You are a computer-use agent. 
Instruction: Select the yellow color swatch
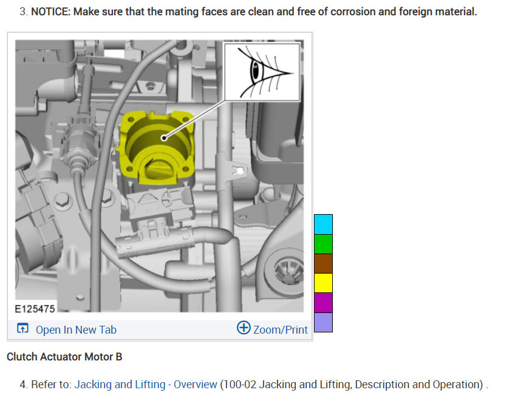323,283
